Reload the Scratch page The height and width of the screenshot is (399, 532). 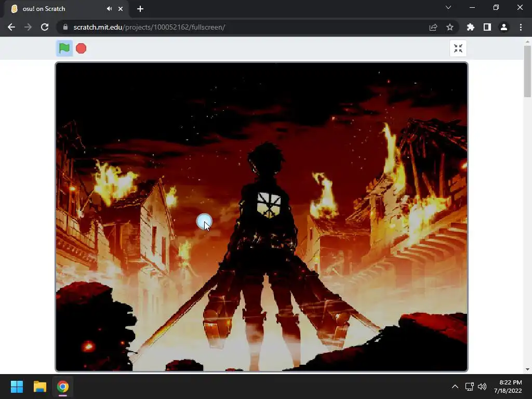[45, 27]
